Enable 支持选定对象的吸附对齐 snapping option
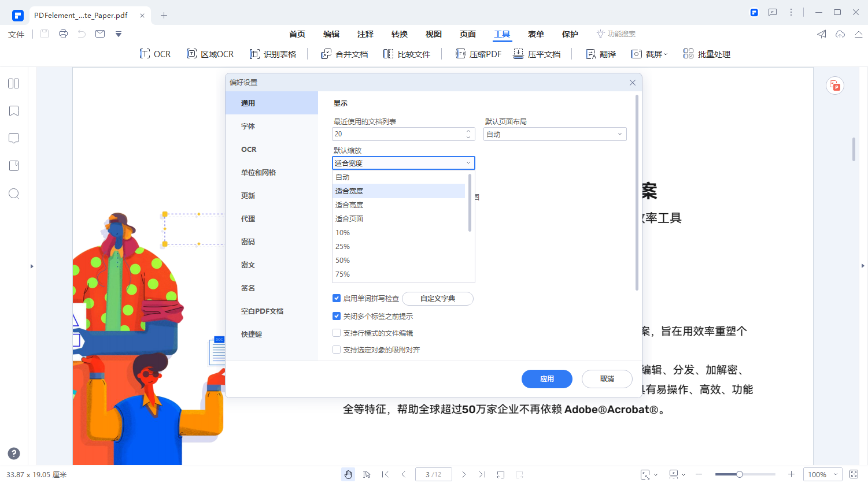This screenshot has width=868, height=483. (x=336, y=350)
